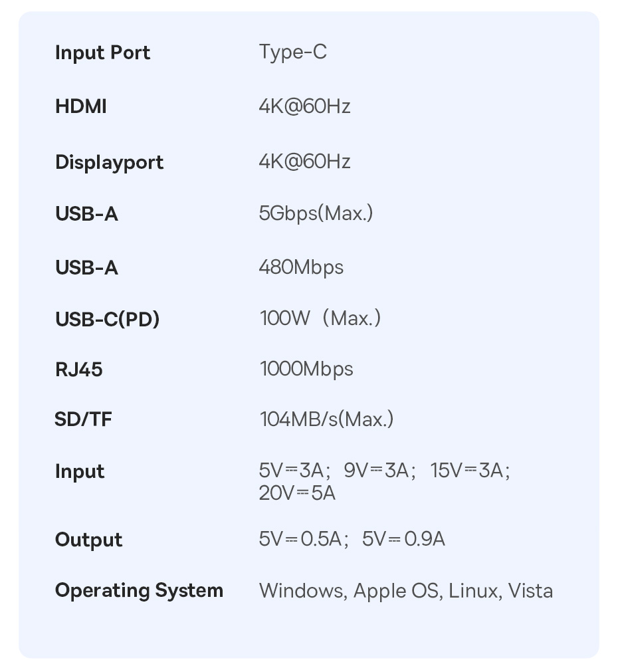This screenshot has width=618, height=672.
Task: Click the Windows, Apple OS, Linux, Vista text
Action: click(x=405, y=591)
